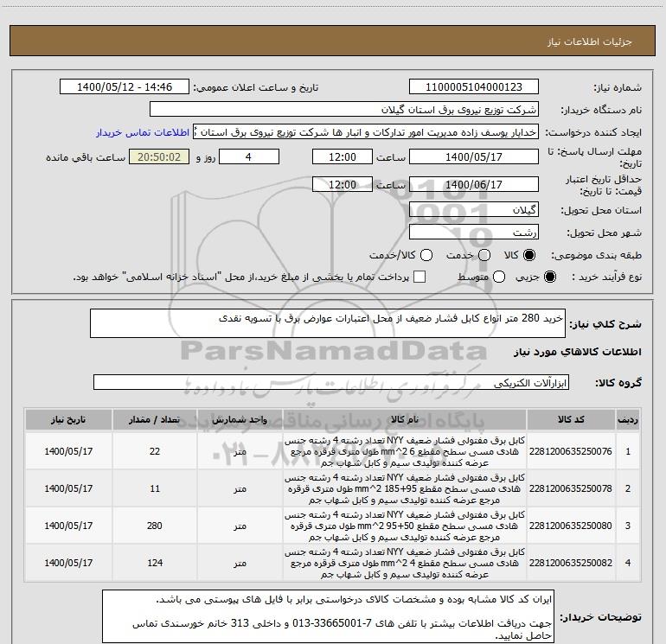This screenshot has height=644, width=666.
Task: Click the price validity time 12:00 field
Action: 343,184
